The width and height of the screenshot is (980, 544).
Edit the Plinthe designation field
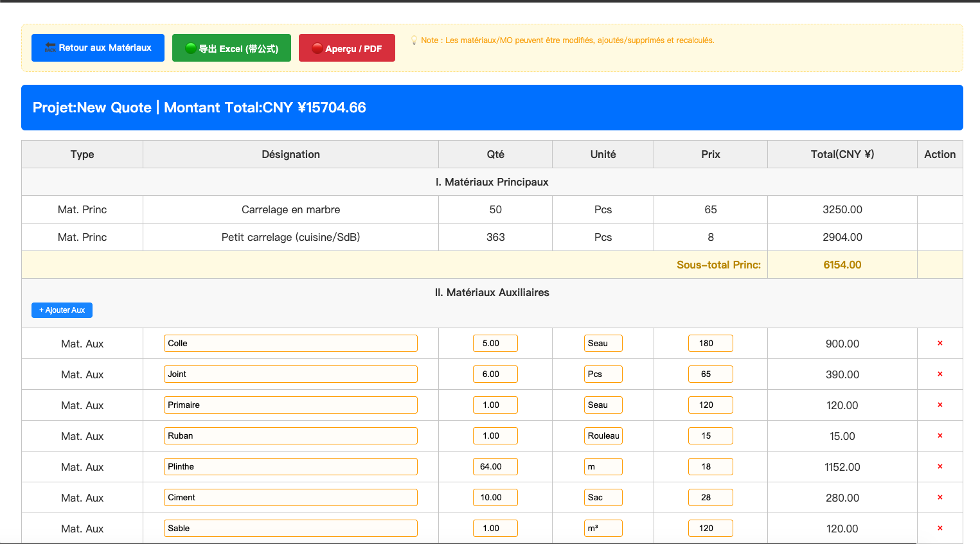tap(290, 467)
